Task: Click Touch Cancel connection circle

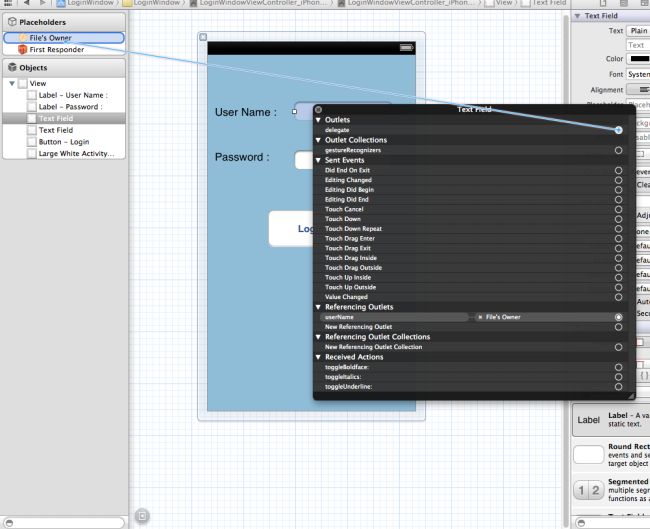Action: 618,209
